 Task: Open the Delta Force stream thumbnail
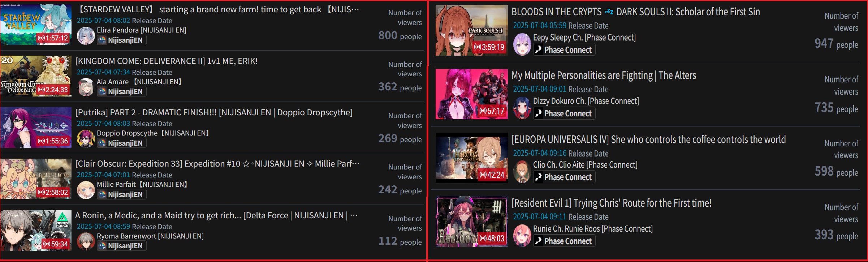click(x=36, y=230)
